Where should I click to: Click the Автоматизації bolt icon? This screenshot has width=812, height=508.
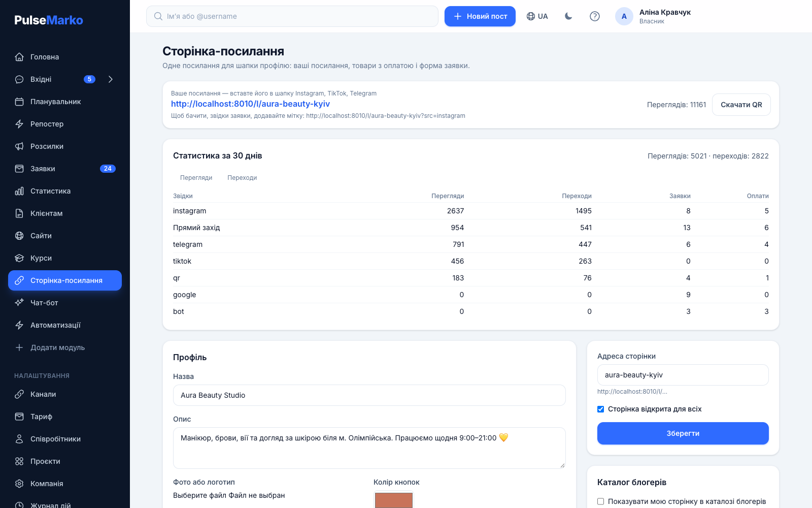(x=19, y=325)
